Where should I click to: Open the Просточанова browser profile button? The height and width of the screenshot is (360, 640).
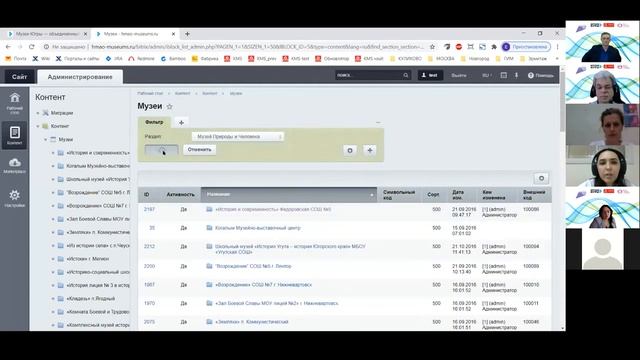(526, 47)
